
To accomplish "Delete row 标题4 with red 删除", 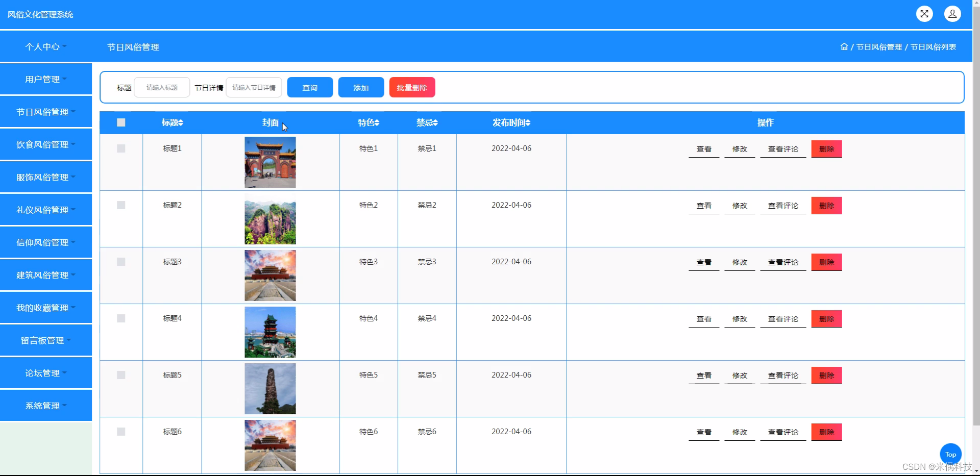I will [826, 319].
